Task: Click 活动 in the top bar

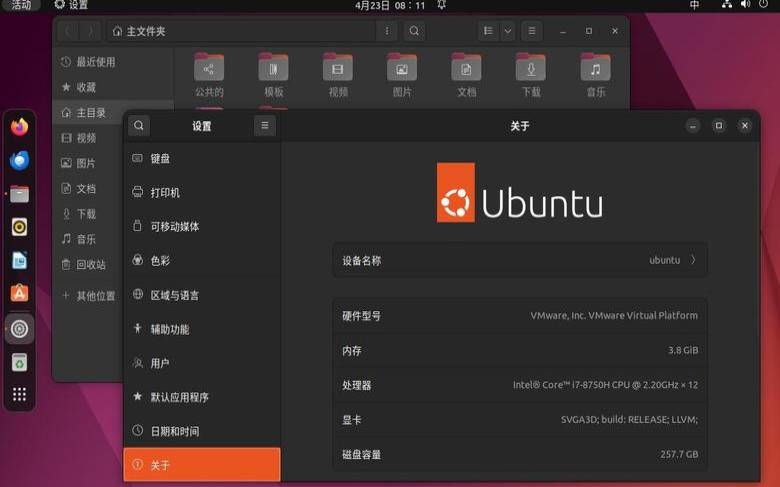Action: click(21, 5)
